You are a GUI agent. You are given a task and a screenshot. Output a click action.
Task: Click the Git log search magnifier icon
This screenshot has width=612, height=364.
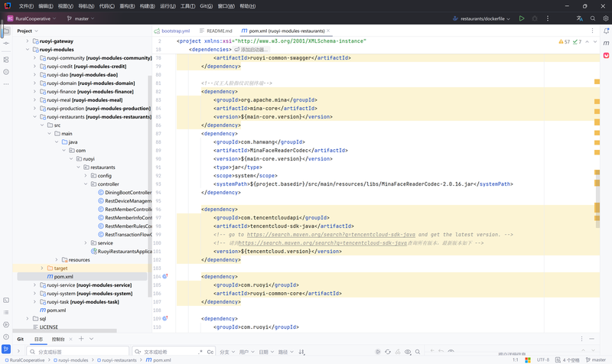[x=418, y=352]
